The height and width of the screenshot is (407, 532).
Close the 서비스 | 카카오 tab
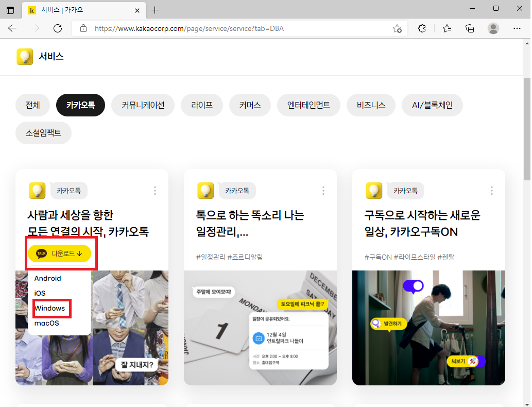[x=137, y=10]
